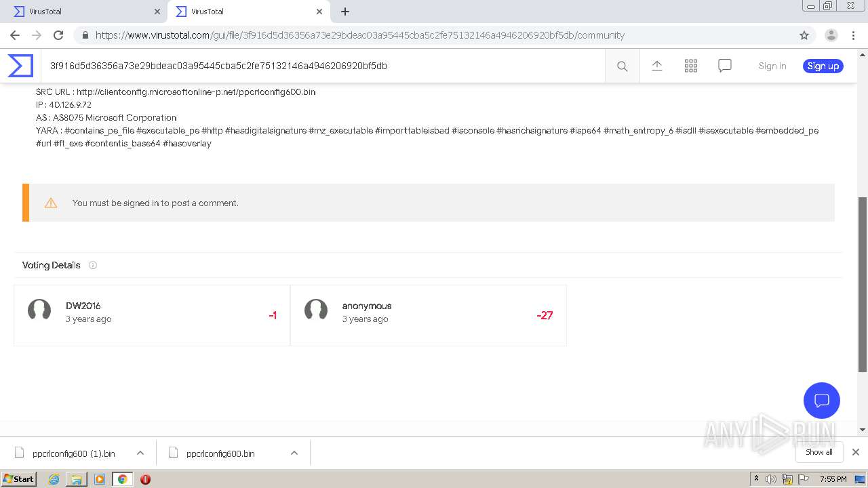Expand ppcrlconfig600 (1).bin download options
This screenshot has width=868, height=488.
pos(140,453)
